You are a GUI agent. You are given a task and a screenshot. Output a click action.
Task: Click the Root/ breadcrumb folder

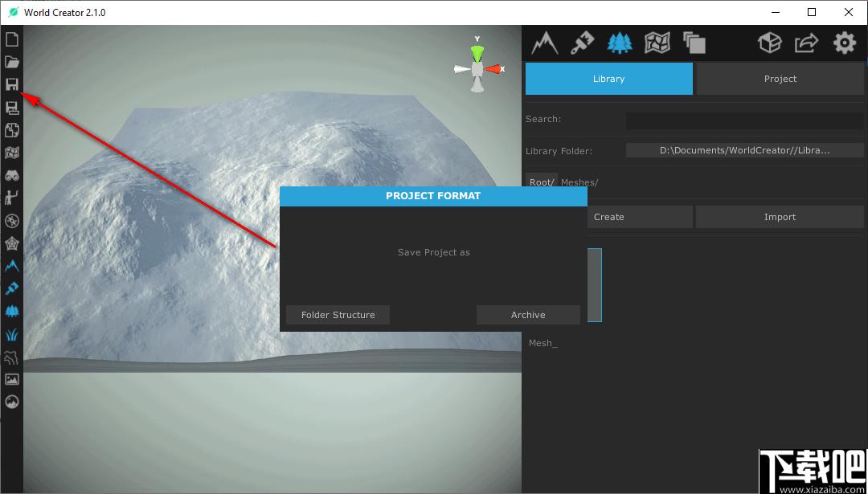(542, 182)
